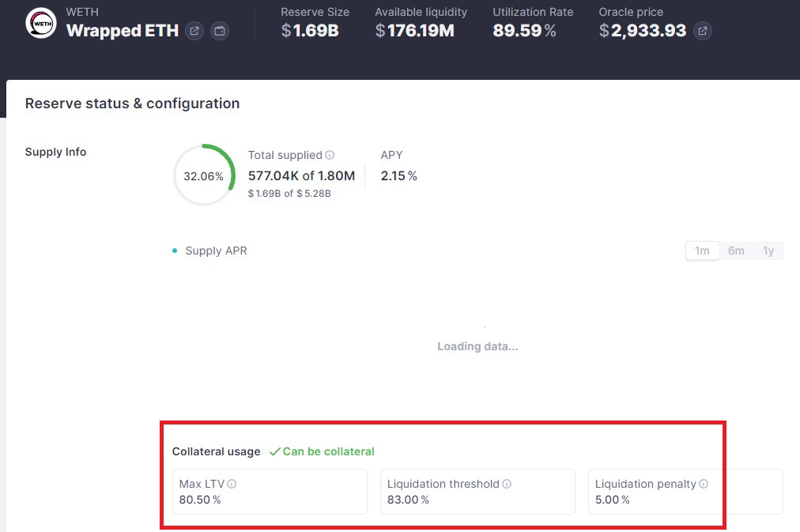The image size is (800, 532).
Task: Switch the chart range to 6m
Action: (736, 251)
